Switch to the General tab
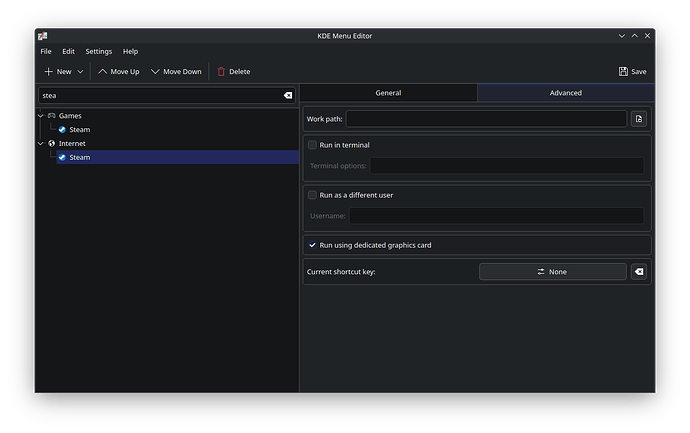The height and width of the screenshot is (433, 690). (388, 93)
